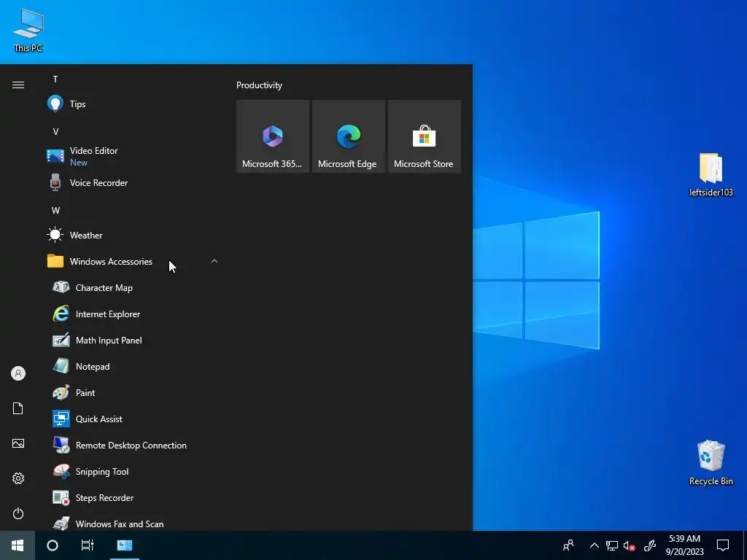The image size is (747, 560).
Task: Open the Windows Ink pen tray icon
Action: tap(650, 545)
